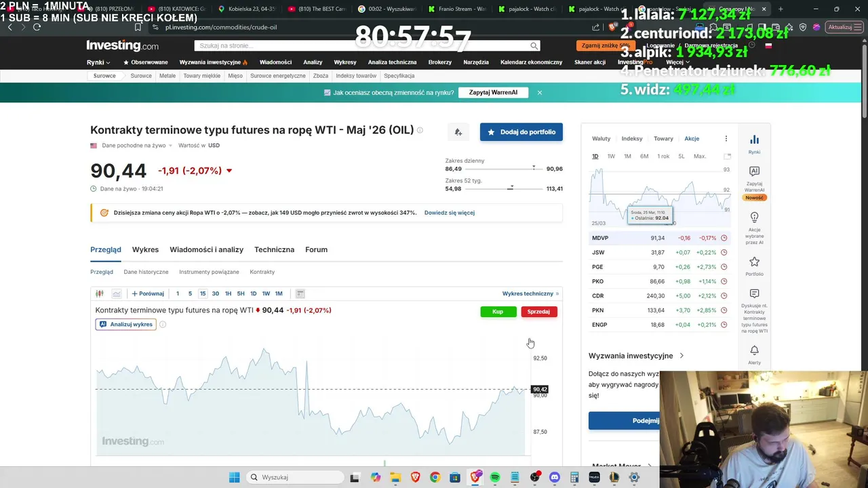868x488 pixels.
Task: Click the Analizuj wykres button
Action: [x=126, y=325]
